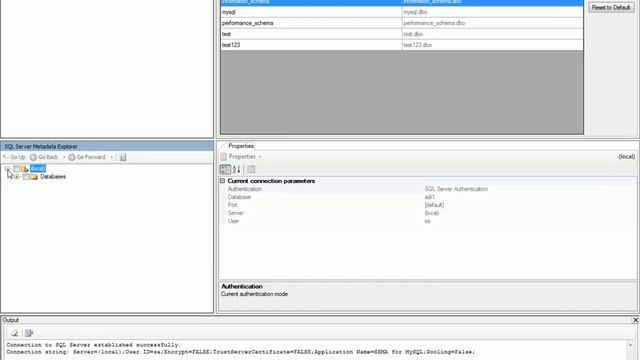Open the Go Back history dropdown arrow
Screen dimensions: 640x360
[64, 157]
